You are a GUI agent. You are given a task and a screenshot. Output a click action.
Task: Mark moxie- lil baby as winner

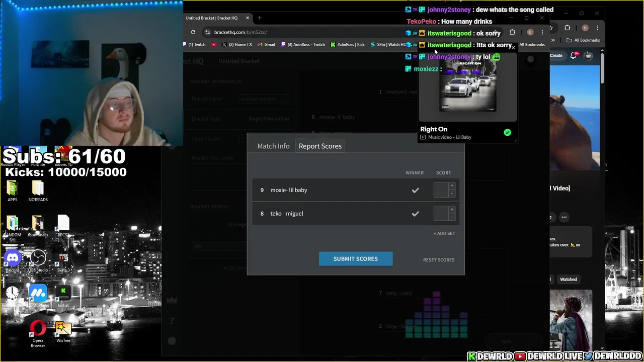click(415, 191)
